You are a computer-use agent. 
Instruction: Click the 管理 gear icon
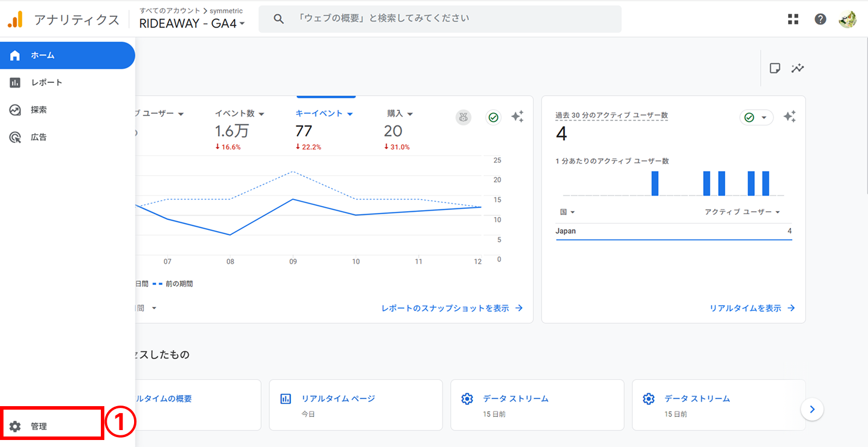click(x=15, y=427)
